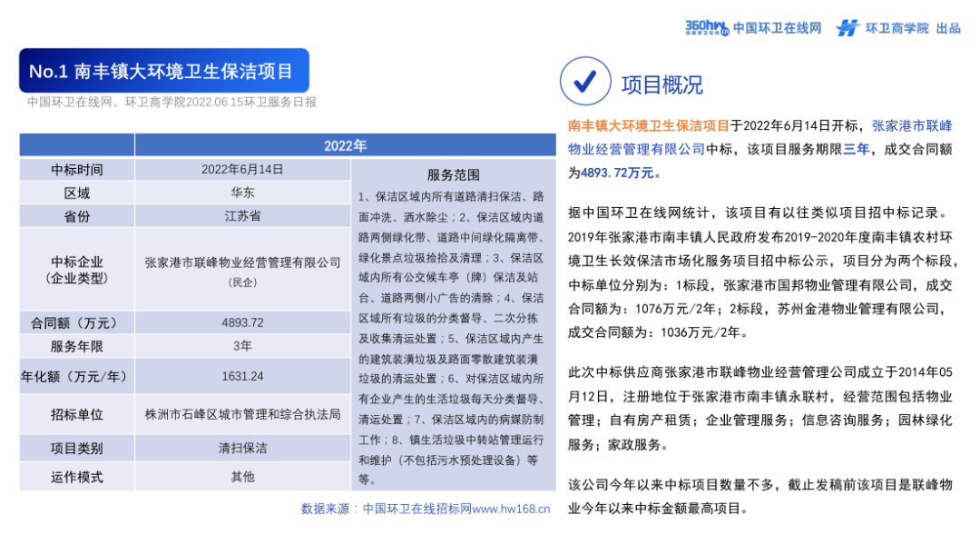Open the www.hw168.cn data source link
The height and width of the screenshot is (544, 980).
coord(511,509)
